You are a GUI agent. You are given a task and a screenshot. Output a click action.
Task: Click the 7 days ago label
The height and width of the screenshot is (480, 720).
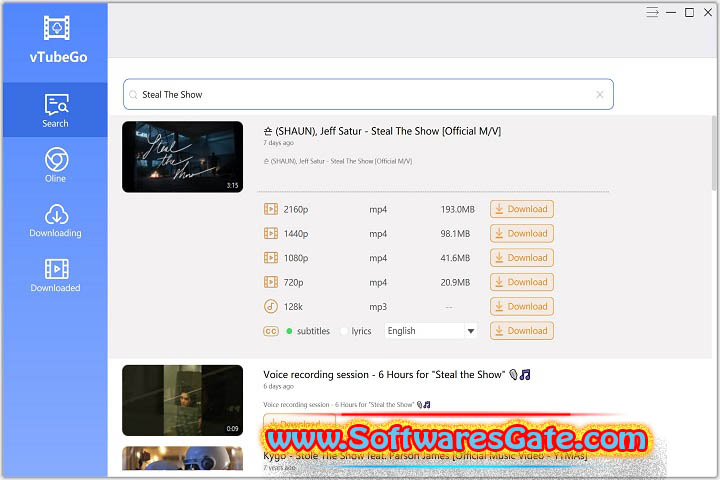[278, 143]
